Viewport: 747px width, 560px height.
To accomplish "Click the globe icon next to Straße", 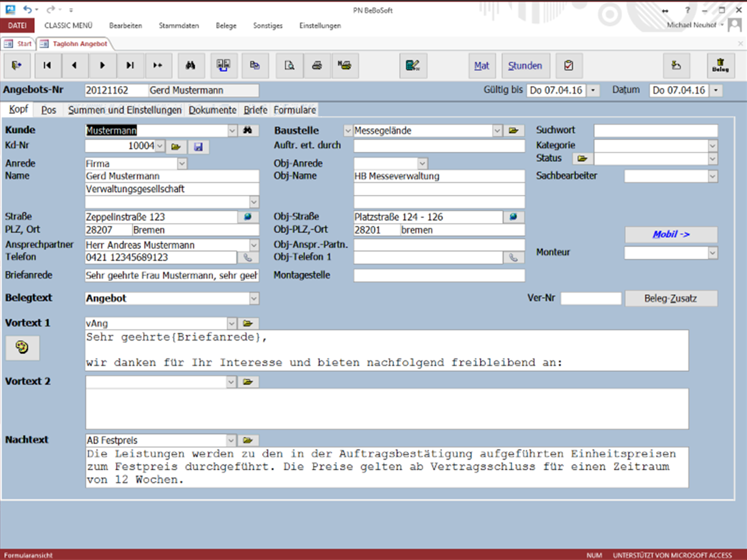I will (x=247, y=217).
